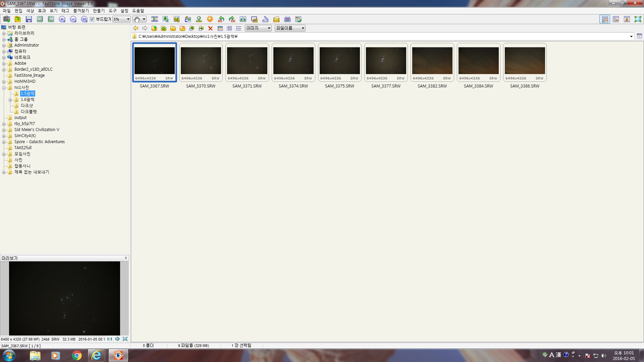644x362 pixels.
Task: Click the red X delete icon
Action: coord(210,28)
